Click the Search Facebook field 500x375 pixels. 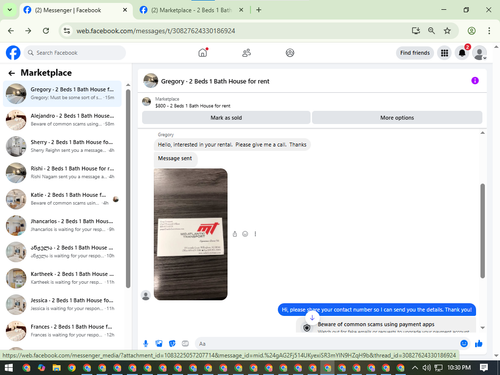[75, 53]
